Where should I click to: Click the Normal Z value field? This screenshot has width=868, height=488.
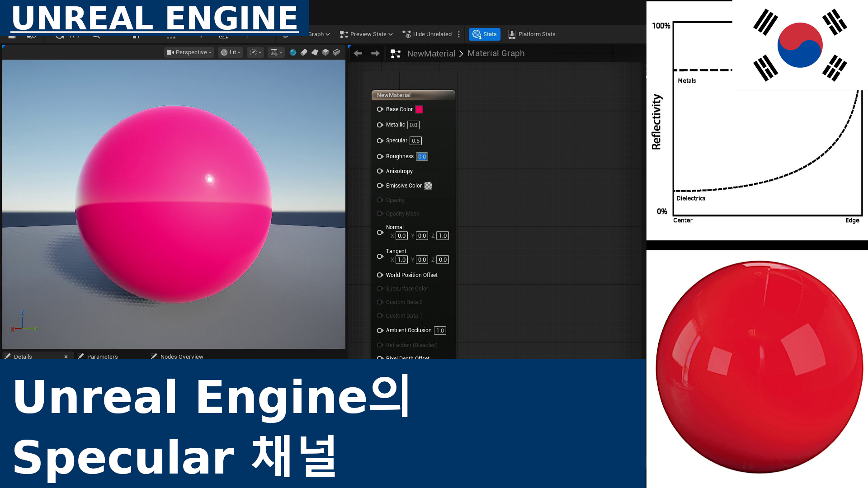(x=443, y=236)
